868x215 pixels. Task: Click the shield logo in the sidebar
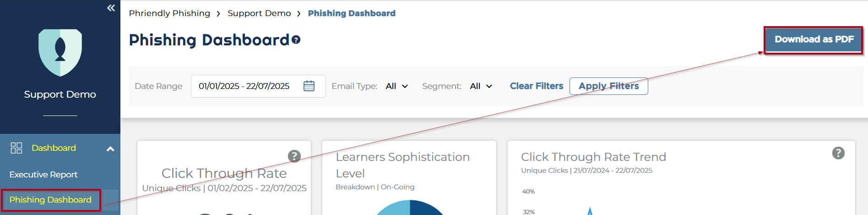(x=60, y=52)
